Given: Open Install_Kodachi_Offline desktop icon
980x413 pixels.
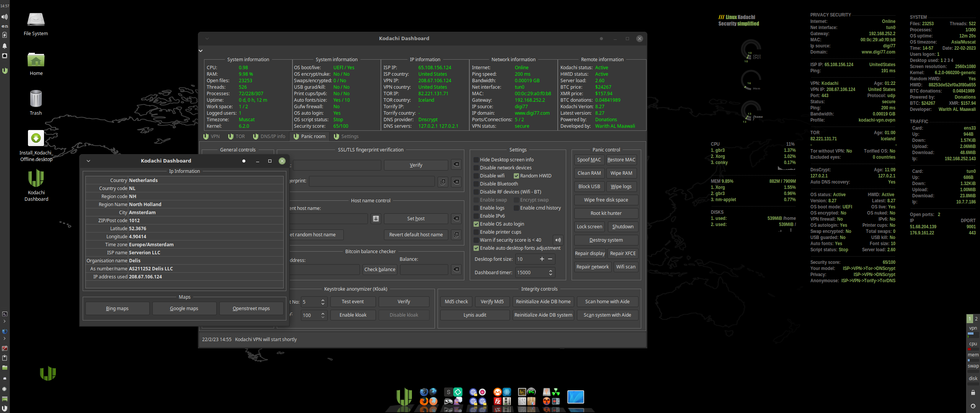Looking at the screenshot, I should 36,145.
